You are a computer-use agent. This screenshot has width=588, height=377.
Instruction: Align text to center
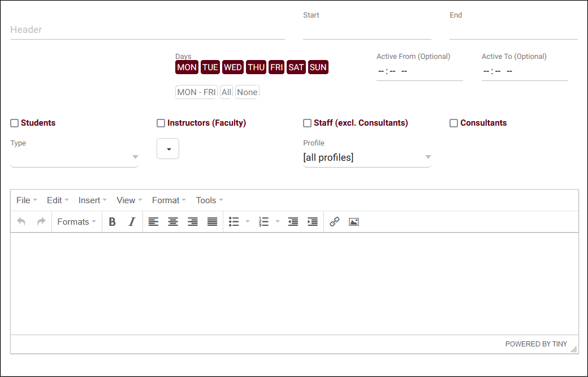(x=173, y=222)
